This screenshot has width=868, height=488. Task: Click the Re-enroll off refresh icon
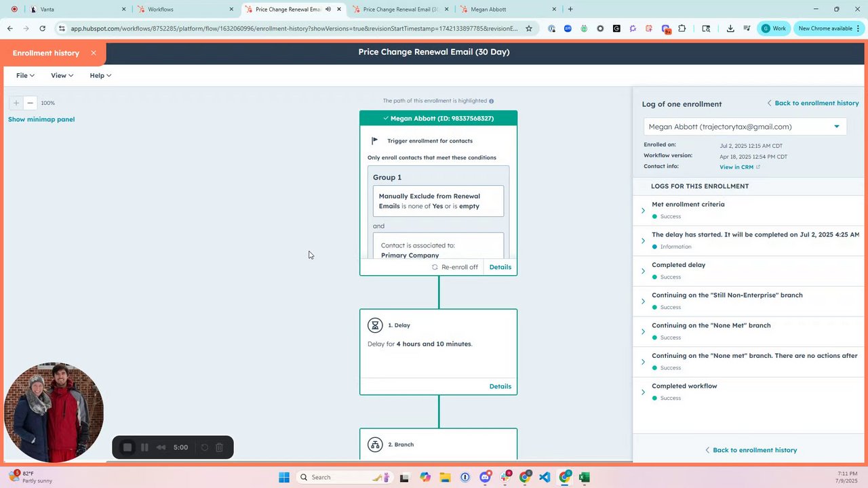pos(435,267)
